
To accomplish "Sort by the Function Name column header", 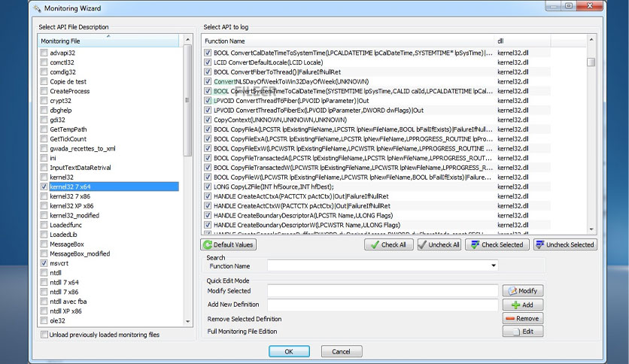I will tap(348, 41).
